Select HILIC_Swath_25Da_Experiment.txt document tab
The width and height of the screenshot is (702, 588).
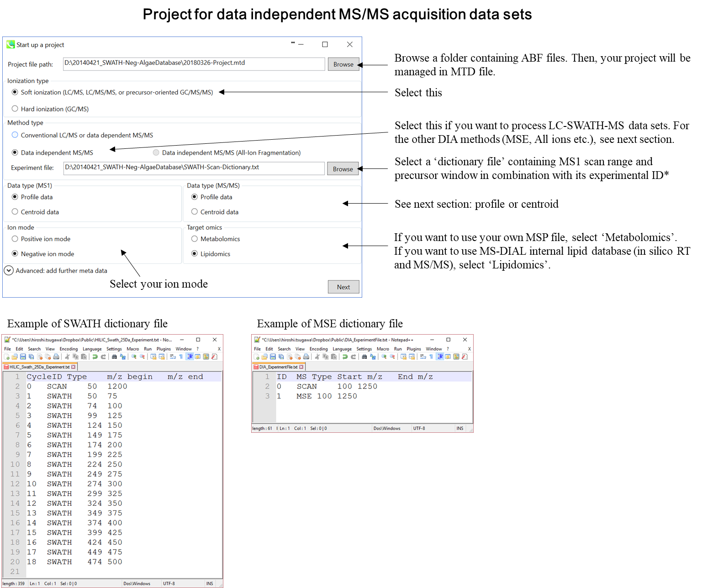click(x=40, y=367)
